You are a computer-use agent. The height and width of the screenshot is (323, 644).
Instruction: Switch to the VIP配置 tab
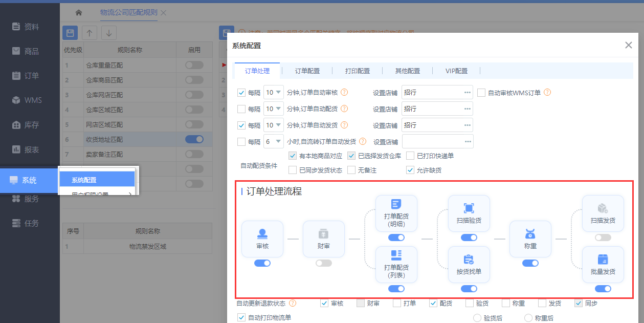[456, 71]
